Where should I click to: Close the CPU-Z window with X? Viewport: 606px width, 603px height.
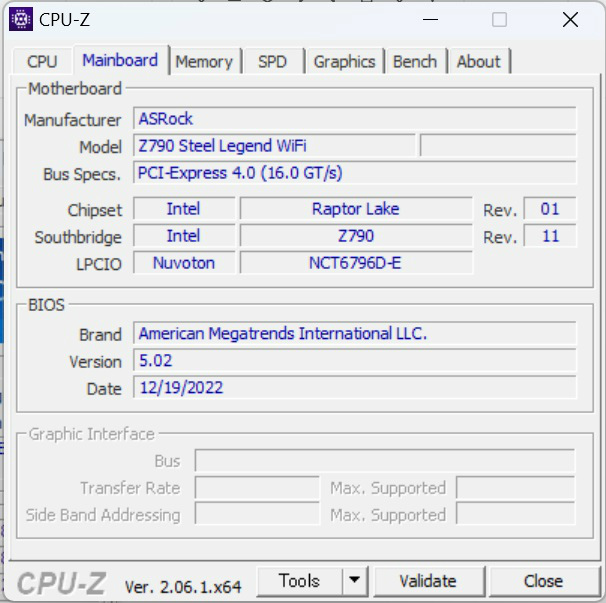click(570, 19)
